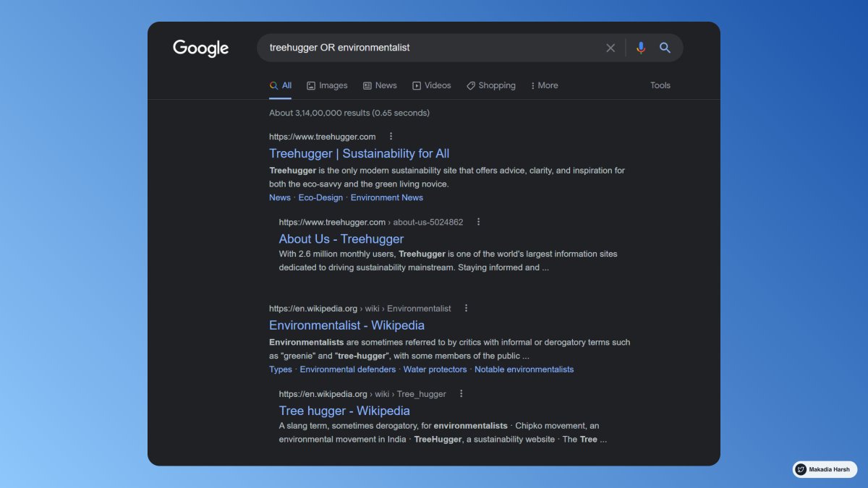Expand the More search categories dropdown
Viewport: 868px width, 488px height.
543,85
